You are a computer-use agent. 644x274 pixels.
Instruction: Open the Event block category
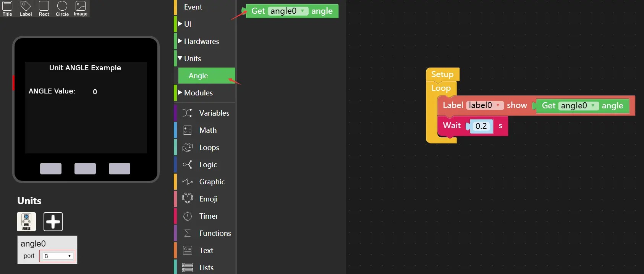pos(193,7)
